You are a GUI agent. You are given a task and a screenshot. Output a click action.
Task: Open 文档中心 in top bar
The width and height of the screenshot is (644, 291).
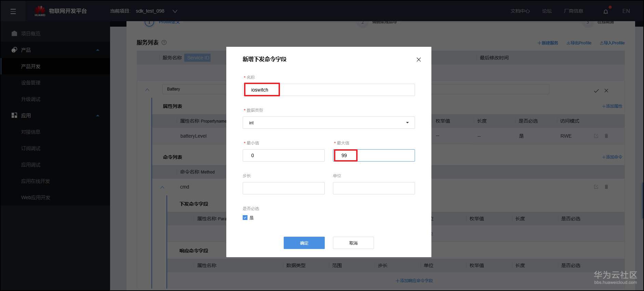pyautogui.click(x=520, y=11)
